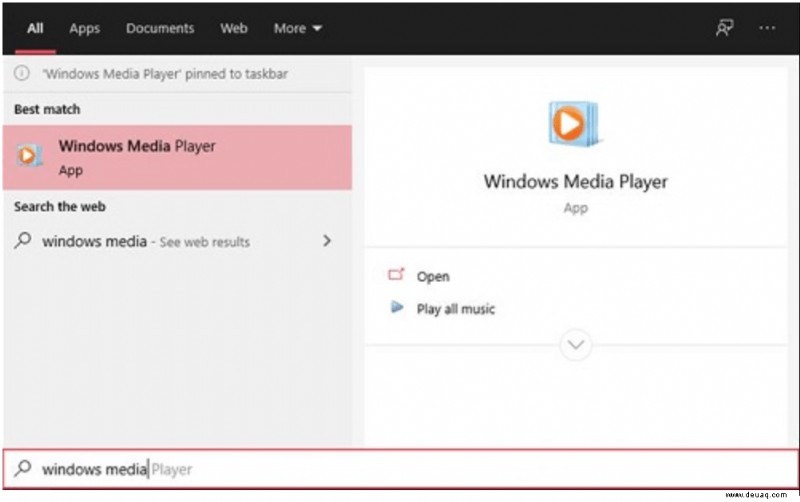
Task: Click the 'Search the web' heading
Action: (x=60, y=207)
